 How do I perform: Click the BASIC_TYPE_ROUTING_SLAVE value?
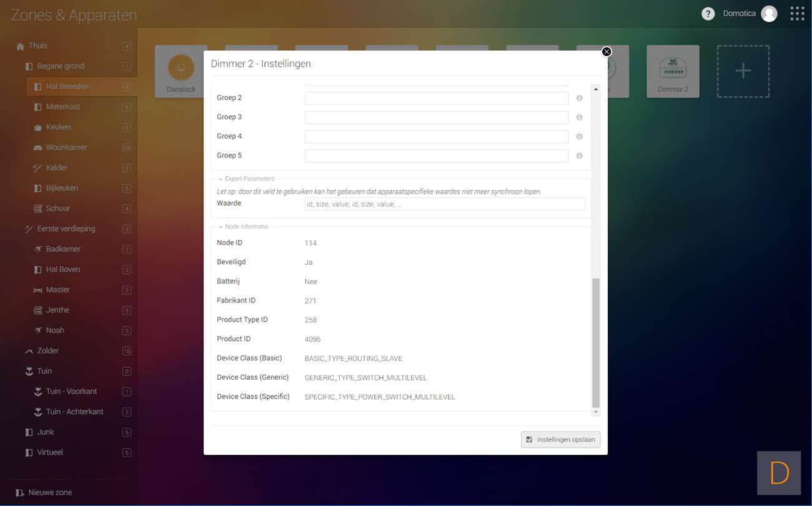click(x=354, y=359)
